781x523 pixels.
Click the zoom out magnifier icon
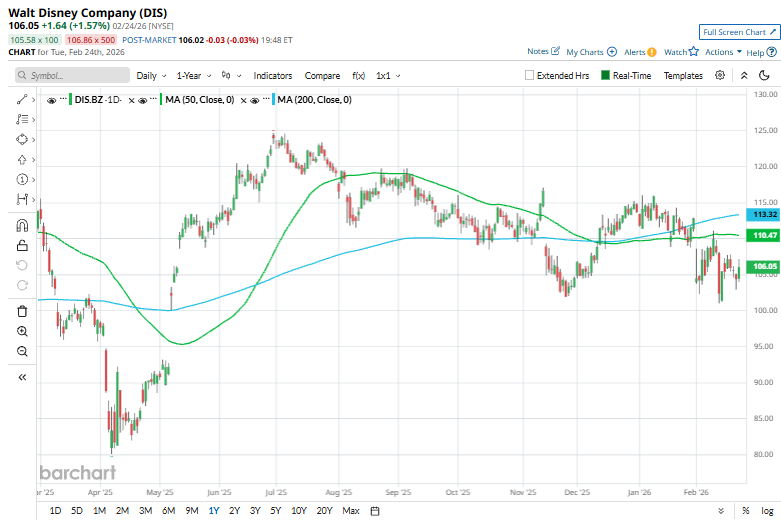click(21, 351)
